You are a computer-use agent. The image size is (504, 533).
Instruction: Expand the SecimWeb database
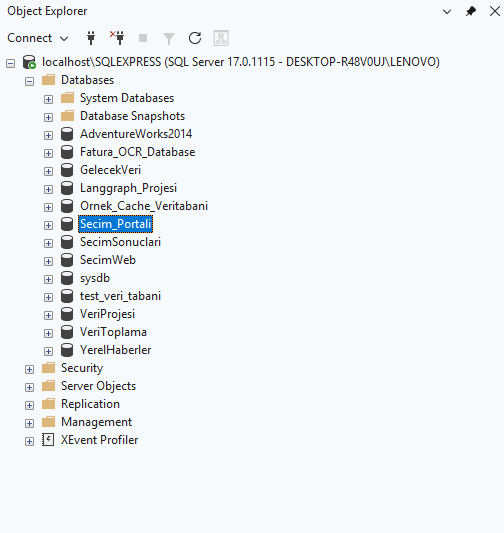(x=48, y=261)
